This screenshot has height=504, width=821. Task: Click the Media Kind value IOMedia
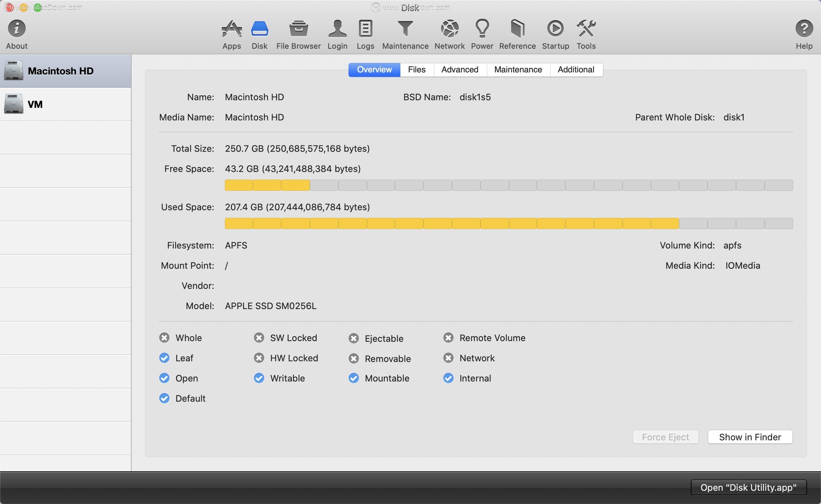coord(743,266)
